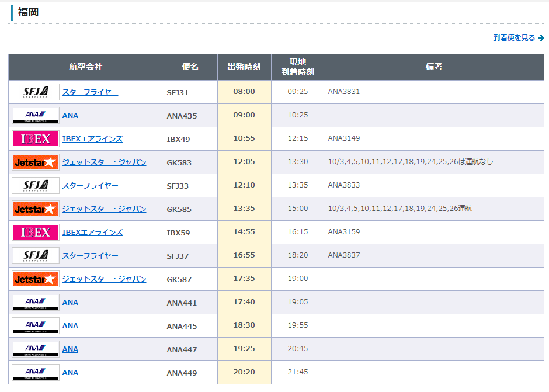This screenshot has height=392, width=549.
Task: Click the Star Flyer logo in the SFJ33 row
Action: [x=36, y=186]
